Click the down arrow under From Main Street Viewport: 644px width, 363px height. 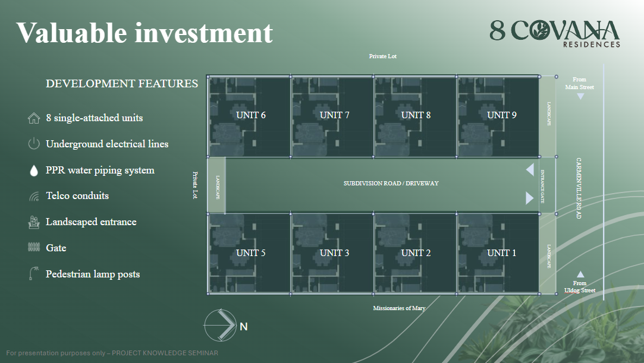580,96
